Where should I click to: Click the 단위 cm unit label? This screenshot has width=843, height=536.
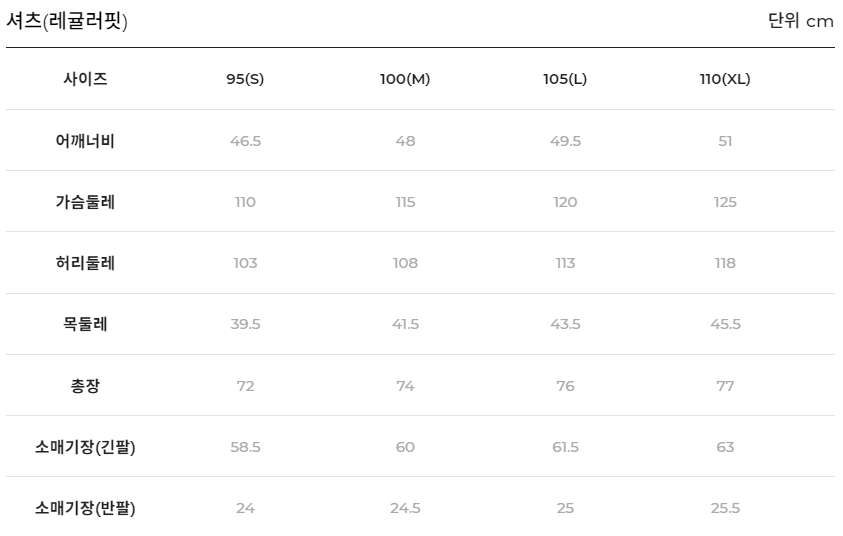(800, 21)
